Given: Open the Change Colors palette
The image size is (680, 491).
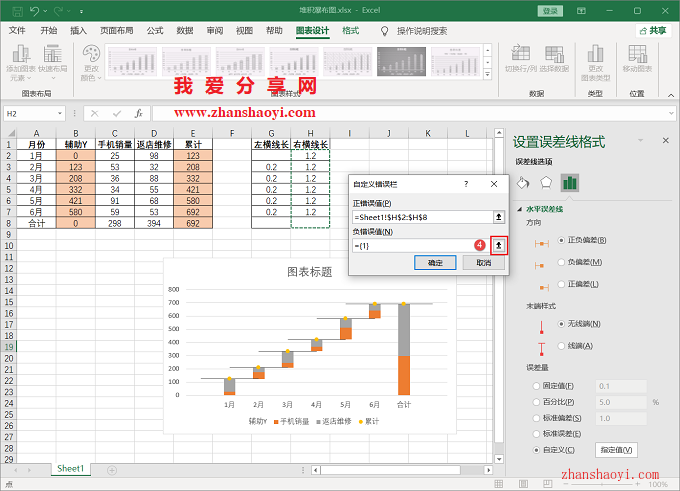Looking at the screenshot, I should click(91, 63).
